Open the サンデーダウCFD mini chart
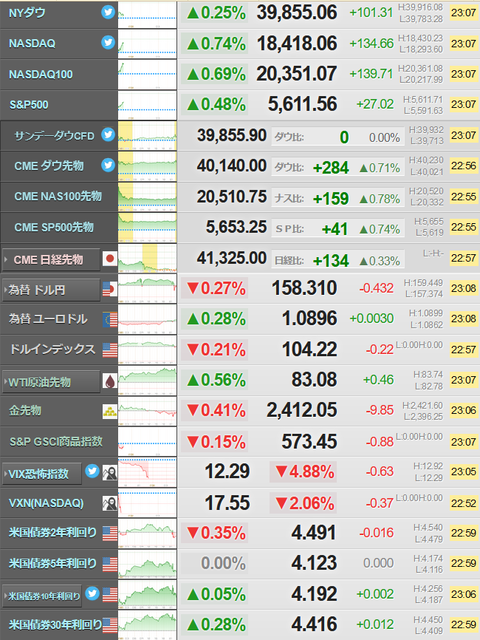480x640 pixels. tap(147, 136)
